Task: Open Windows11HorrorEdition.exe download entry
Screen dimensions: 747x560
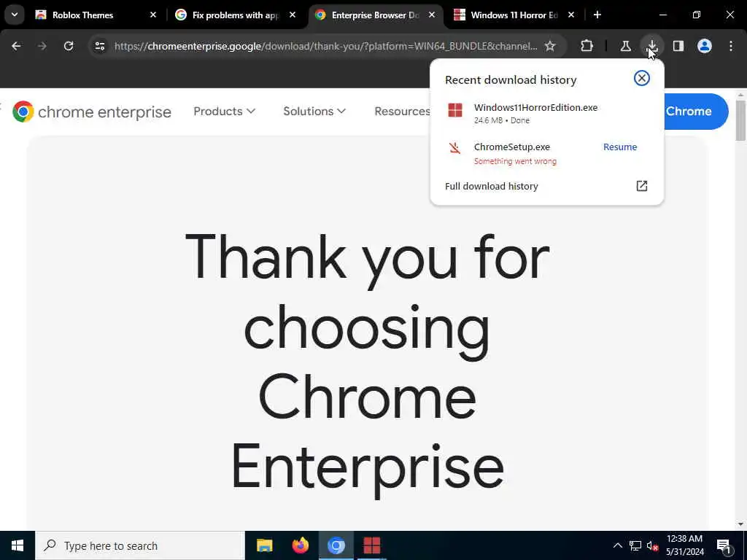Action: [x=546, y=113]
